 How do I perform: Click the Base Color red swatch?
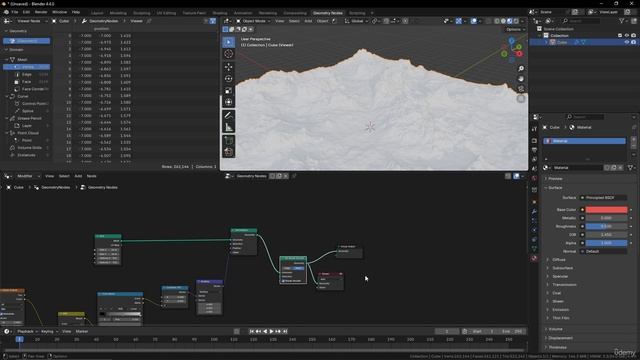coord(607,210)
